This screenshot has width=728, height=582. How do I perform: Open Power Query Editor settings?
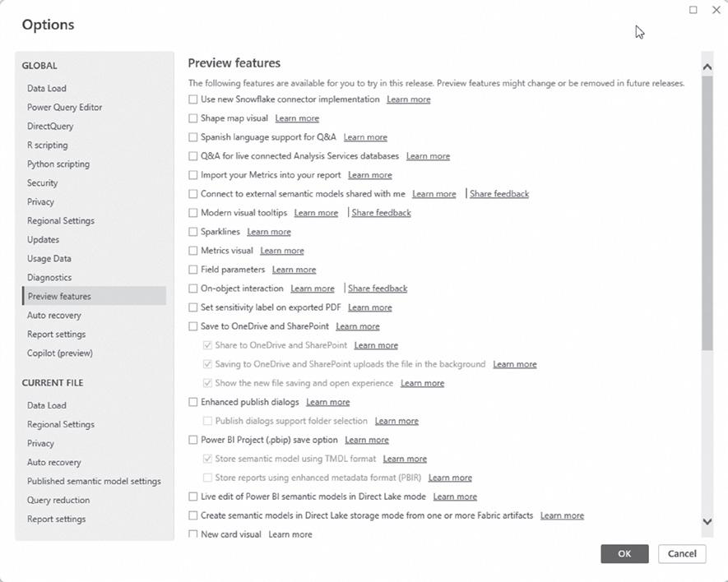coord(64,107)
